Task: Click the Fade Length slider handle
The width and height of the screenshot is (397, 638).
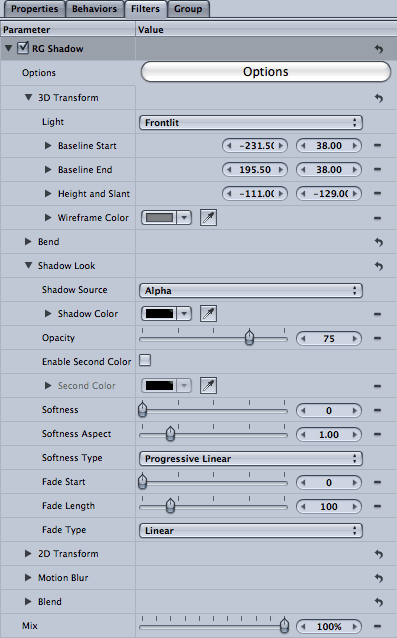Action: click(x=170, y=506)
